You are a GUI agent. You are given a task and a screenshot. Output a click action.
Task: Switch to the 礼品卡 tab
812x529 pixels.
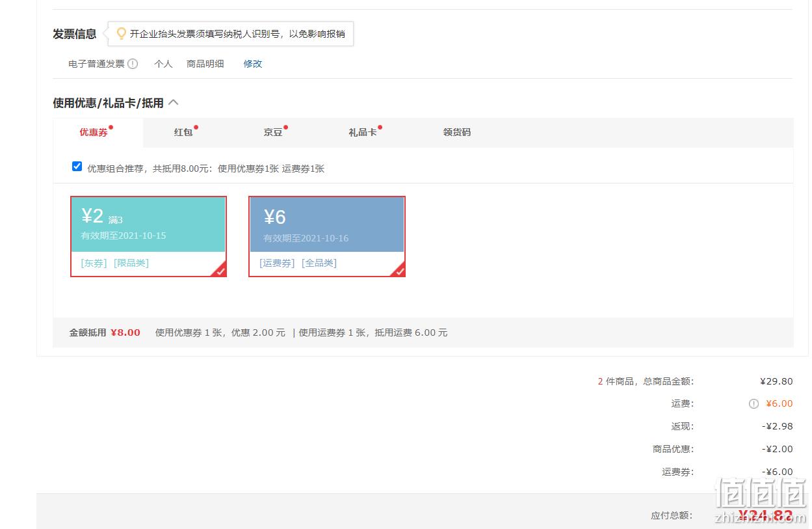coord(363,132)
